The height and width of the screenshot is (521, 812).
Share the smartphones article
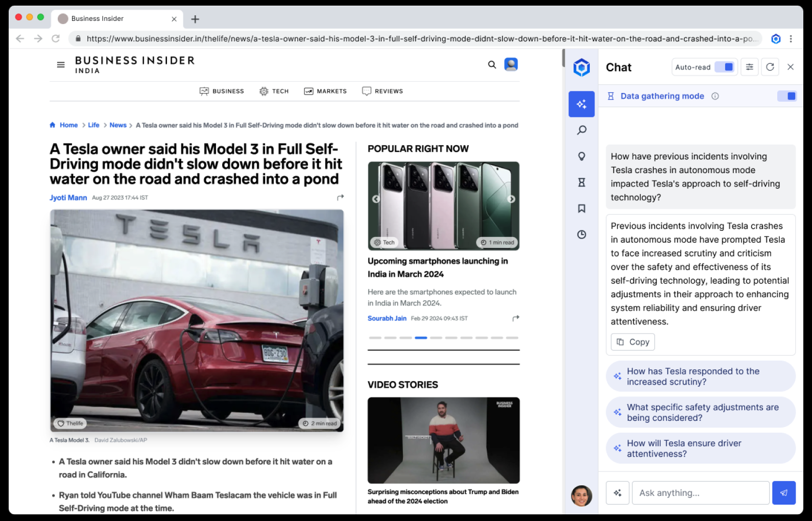point(516,318)
